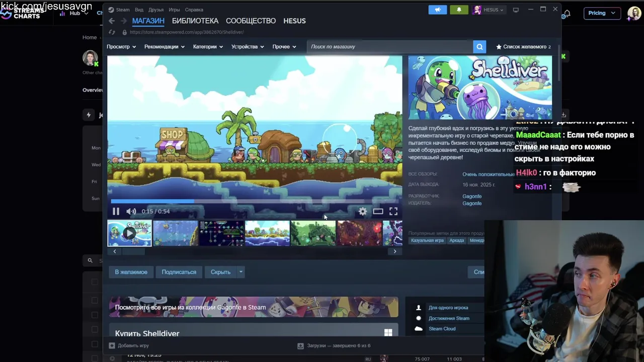This screenshot has width=644, height=362.
Task: Click the Streams Charts notification bell
Action: (x=568, y=14)
